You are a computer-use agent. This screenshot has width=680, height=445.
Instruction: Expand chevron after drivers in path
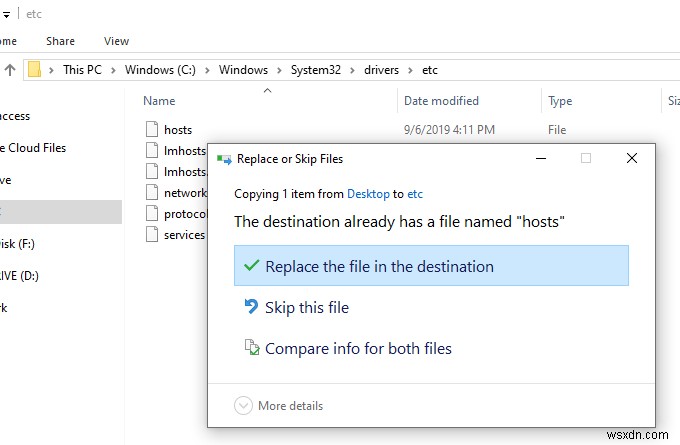(410, 70)
